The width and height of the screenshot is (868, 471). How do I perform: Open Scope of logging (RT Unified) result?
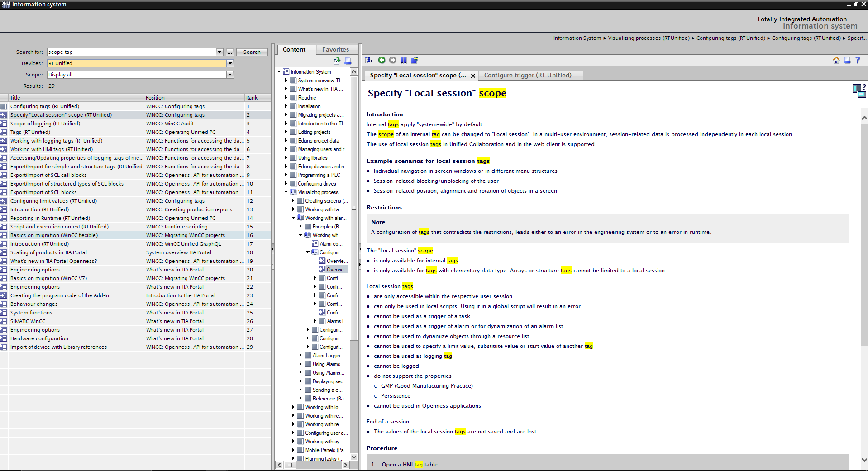pos(45,124)
